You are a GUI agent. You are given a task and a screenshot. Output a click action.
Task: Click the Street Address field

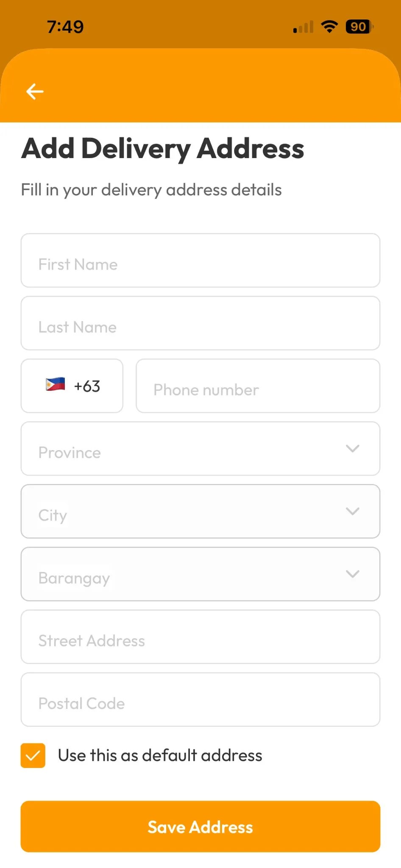tap(200, 637)
